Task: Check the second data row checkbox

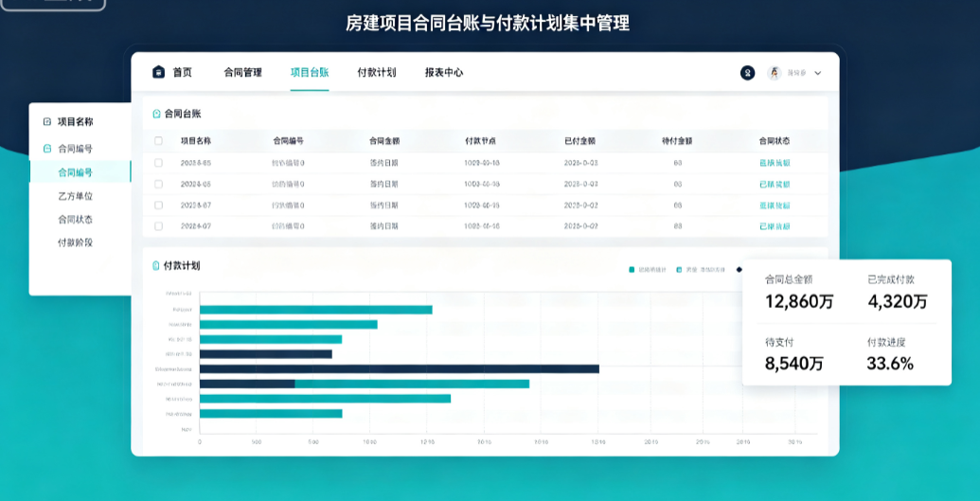Action: 158,184
